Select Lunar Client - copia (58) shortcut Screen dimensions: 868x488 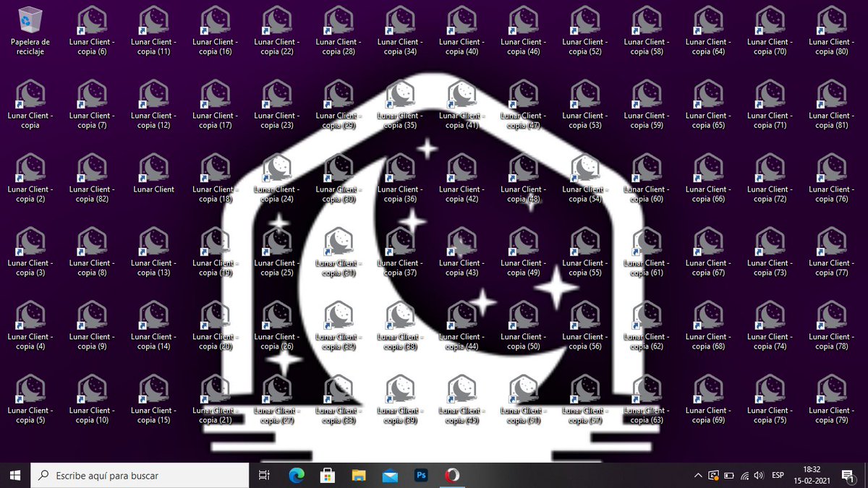647,32
